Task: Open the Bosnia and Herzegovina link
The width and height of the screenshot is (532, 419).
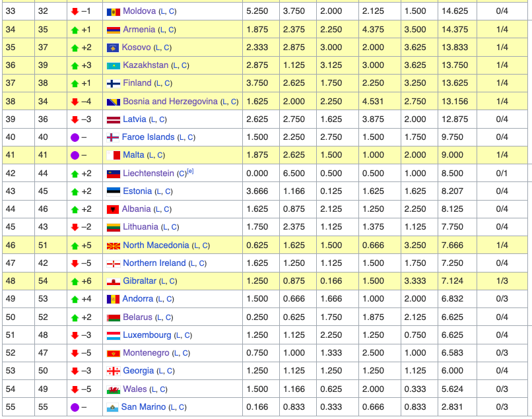Action: pyautogui.click(x=170, y=102)
